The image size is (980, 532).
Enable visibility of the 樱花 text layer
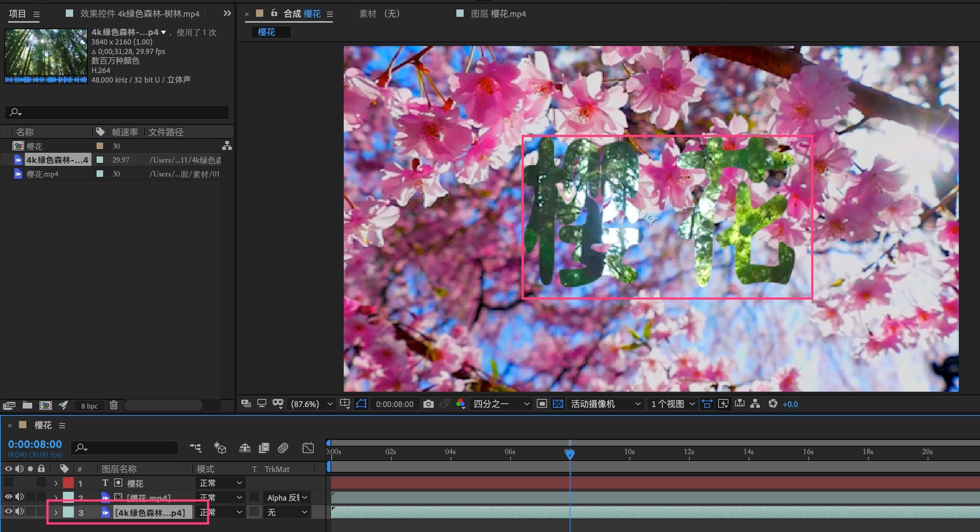pos(8,483)
